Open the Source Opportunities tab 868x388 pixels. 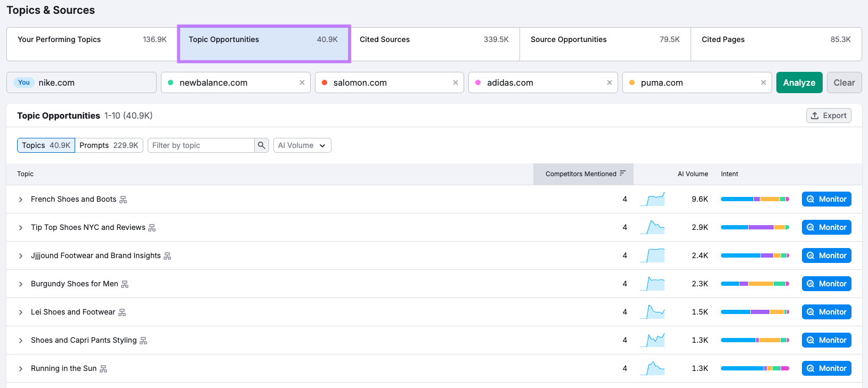[605, 44]
